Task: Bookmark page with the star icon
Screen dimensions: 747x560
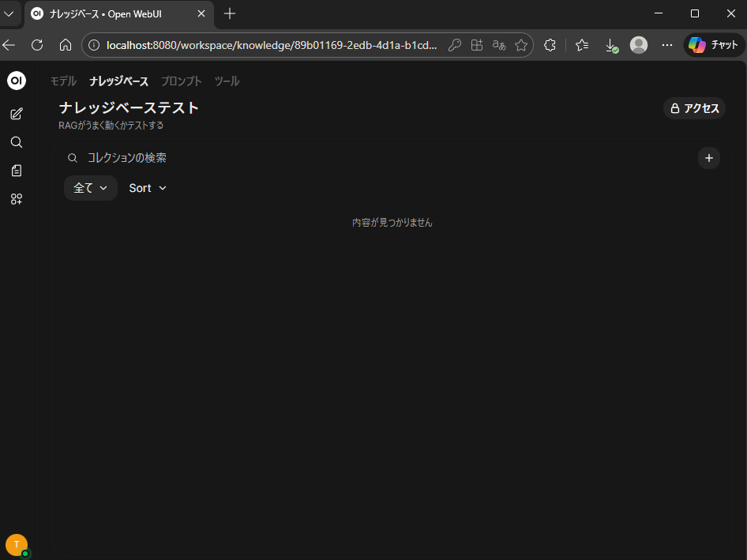Action: click(x=521, y=45)
